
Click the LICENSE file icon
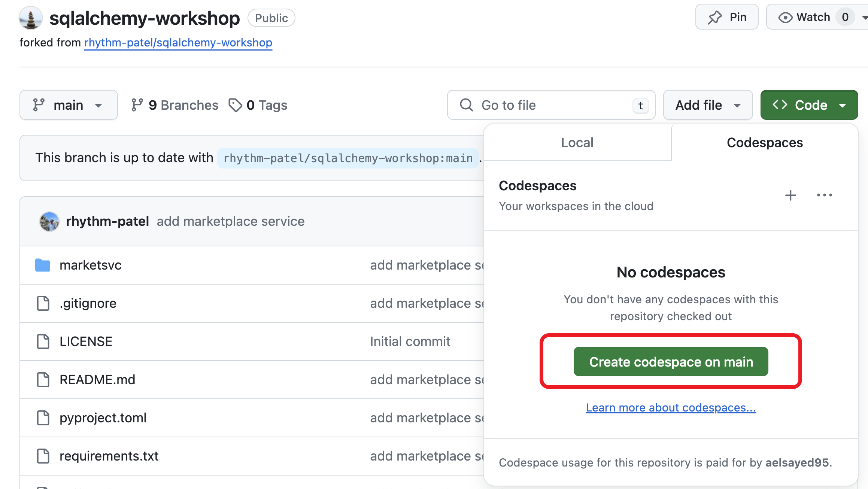point(43,341)
